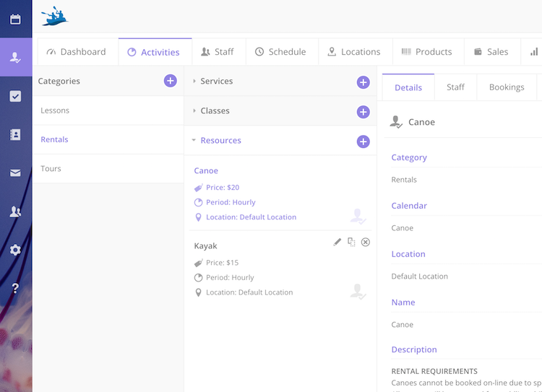542x392 pixels.
Task: Select the Tours category
Action: click(108, 168)
